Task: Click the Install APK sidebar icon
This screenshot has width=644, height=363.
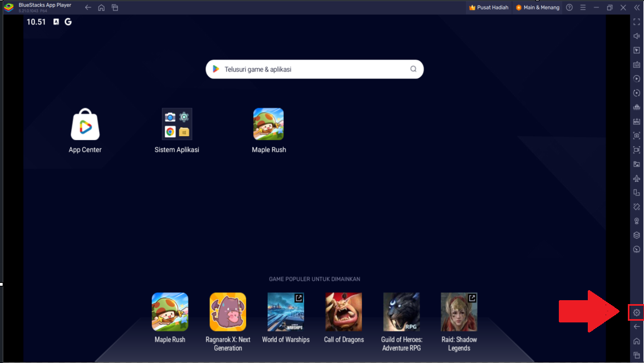Action: 636,121
